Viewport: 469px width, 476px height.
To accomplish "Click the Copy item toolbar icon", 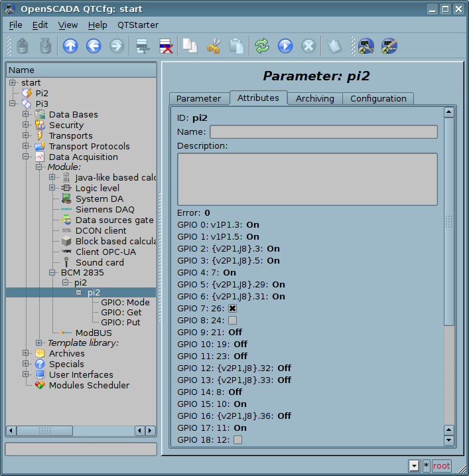I will tap(190, 46).
